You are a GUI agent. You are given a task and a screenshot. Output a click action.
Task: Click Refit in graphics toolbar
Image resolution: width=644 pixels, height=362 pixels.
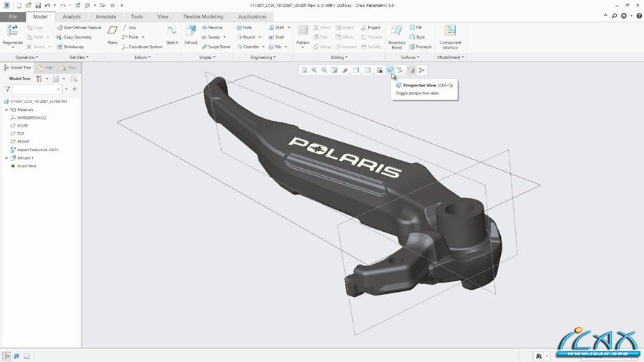tap(304, 71)
